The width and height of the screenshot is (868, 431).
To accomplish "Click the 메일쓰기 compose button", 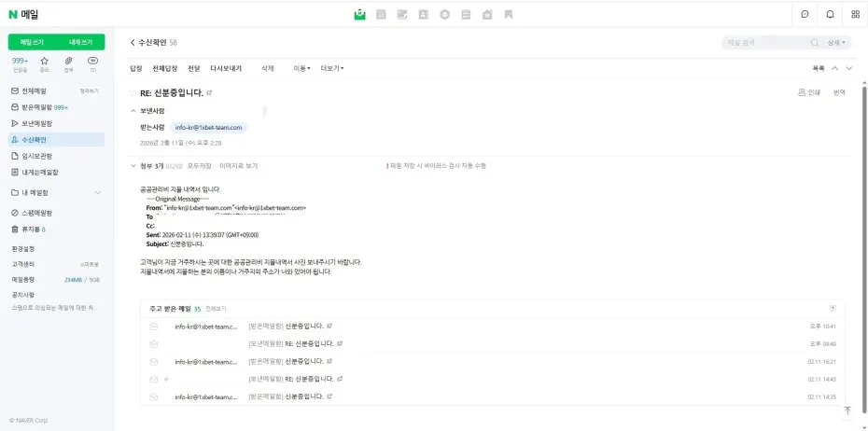I will tap(32, 42).
